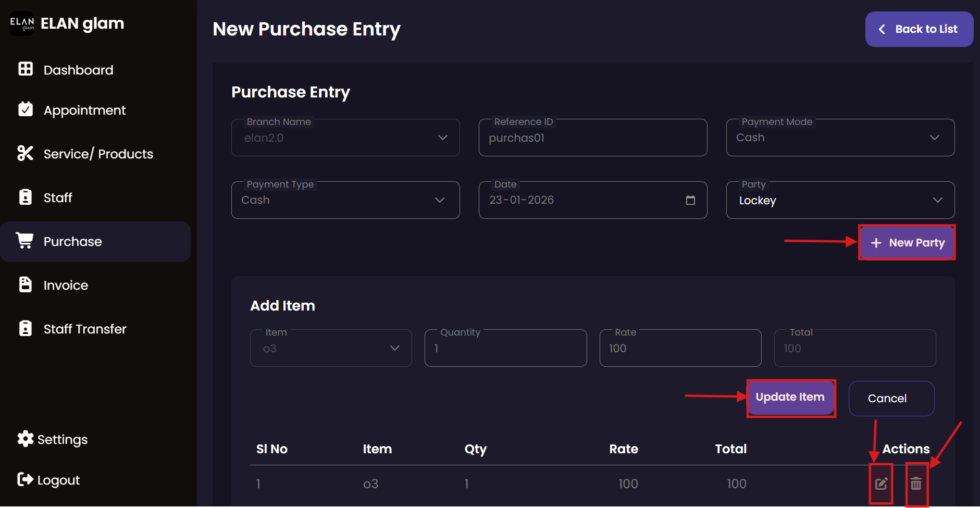This screenshot has height=508, width=980.
Task: Click the Logout arrow icon
Action: 25,479
